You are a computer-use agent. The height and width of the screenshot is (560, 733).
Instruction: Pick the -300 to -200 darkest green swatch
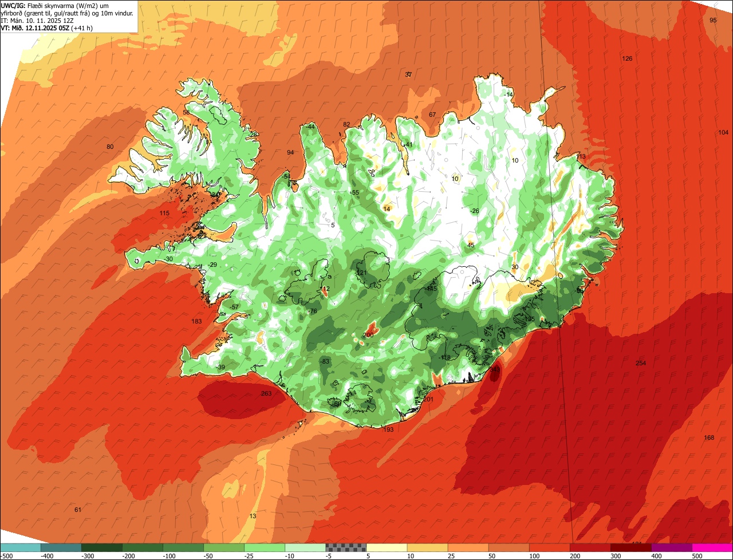coord(102,547)
